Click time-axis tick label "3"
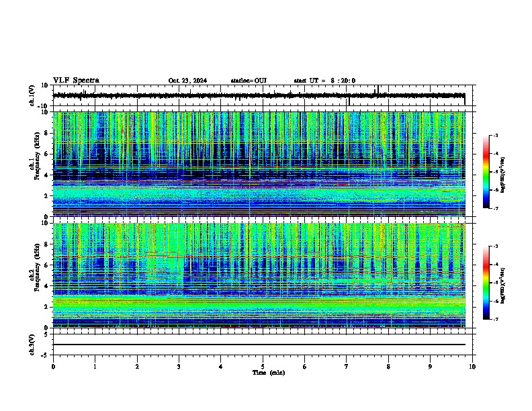 click(179, 367)
